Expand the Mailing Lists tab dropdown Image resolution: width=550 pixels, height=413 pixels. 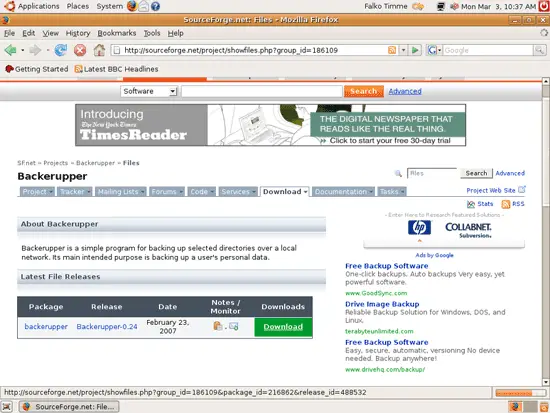[142, 192]
